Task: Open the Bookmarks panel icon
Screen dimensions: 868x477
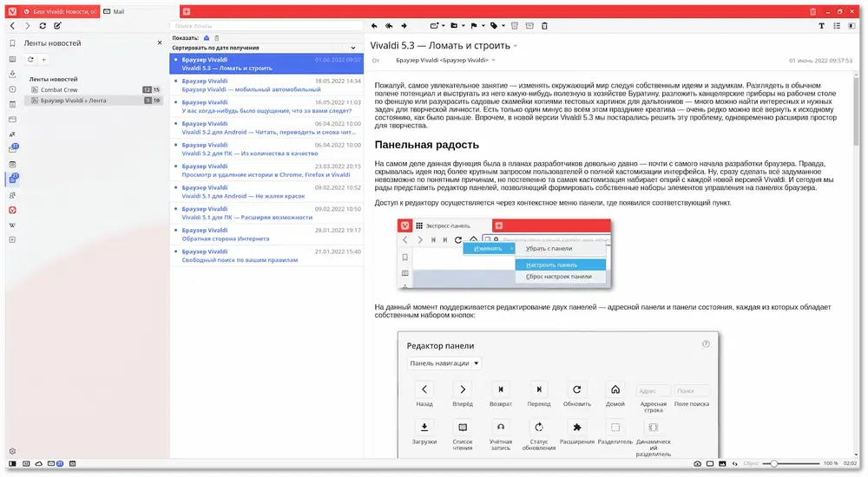Action: click(12, 43)
